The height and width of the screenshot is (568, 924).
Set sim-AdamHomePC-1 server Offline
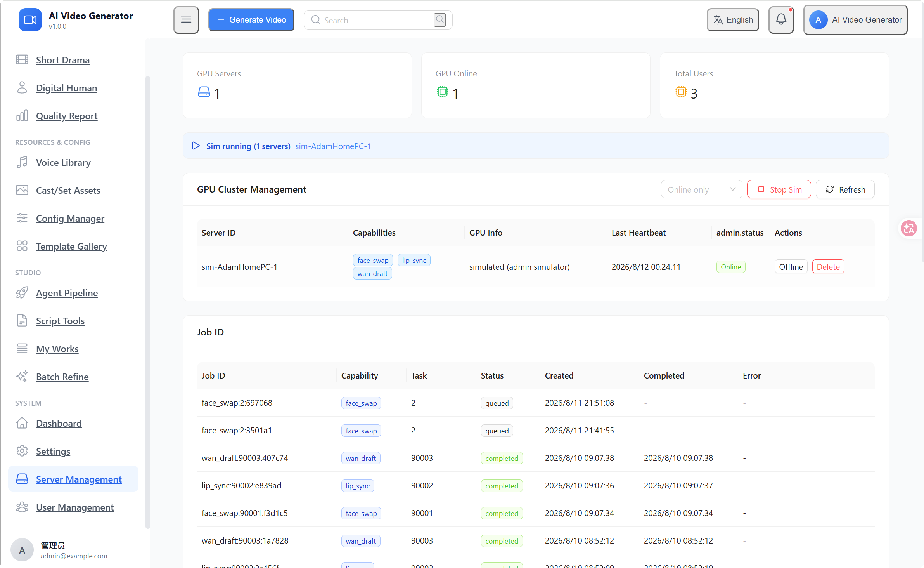pos(791,267)
